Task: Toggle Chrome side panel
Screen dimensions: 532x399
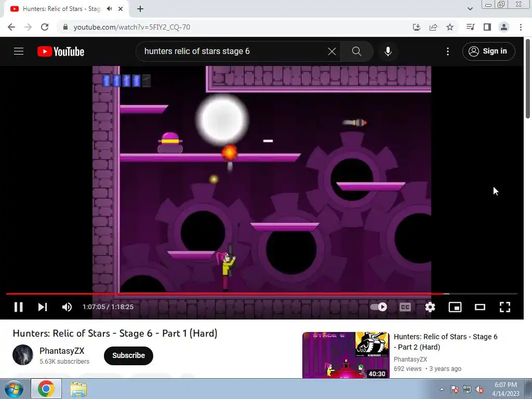Action: [x=487, y=27]
